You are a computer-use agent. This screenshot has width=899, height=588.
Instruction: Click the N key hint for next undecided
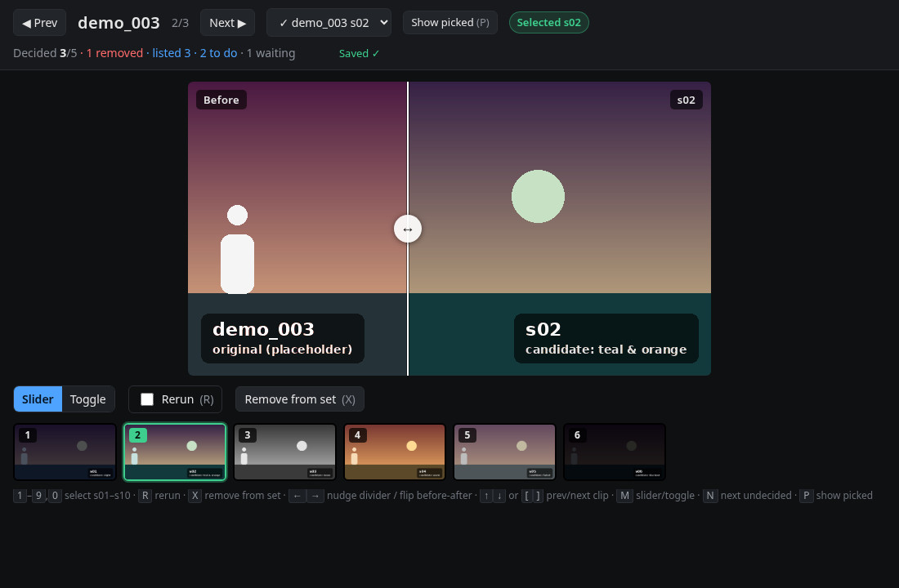click(709, 496)
